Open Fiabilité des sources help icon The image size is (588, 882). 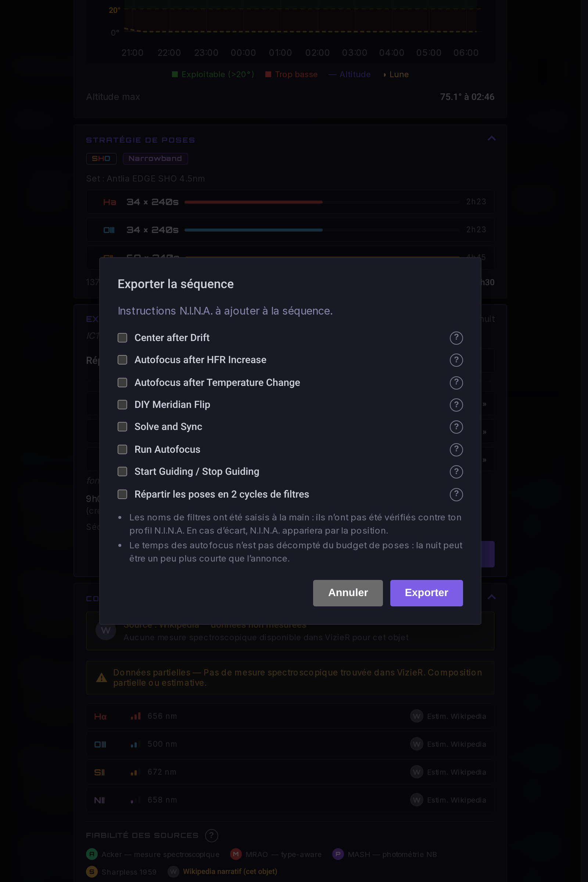tap(212, 835)
